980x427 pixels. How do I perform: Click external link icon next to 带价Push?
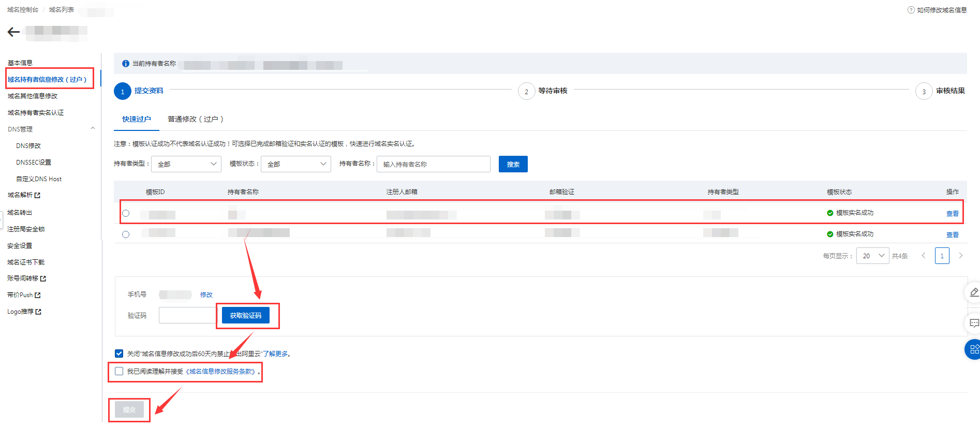37,295
